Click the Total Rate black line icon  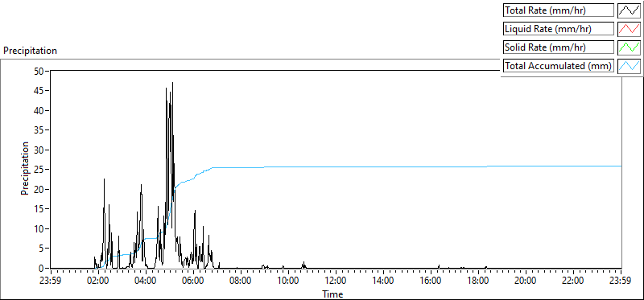tap(629, 10)
